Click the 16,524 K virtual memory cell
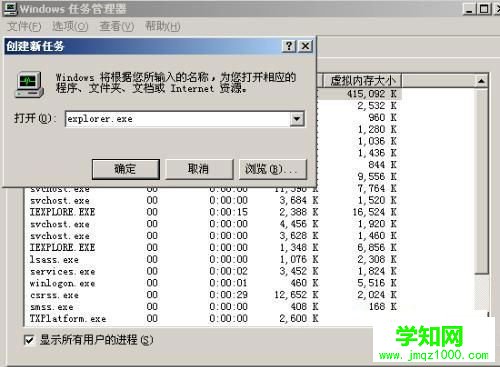 tap(375, 212)
